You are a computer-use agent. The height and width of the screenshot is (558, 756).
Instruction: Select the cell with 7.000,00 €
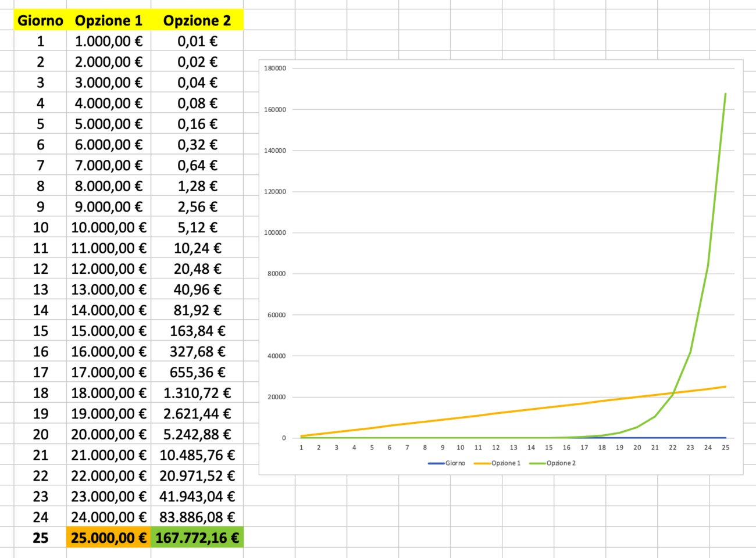(109, 165)
